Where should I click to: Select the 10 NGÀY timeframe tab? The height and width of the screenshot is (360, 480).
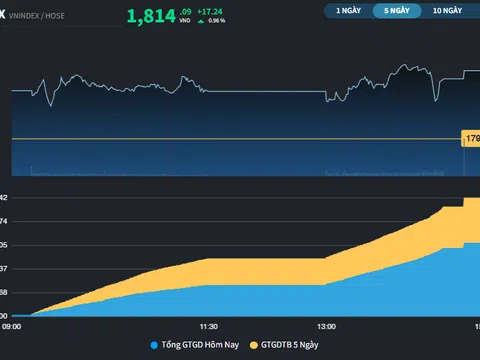tap(448, 11)
